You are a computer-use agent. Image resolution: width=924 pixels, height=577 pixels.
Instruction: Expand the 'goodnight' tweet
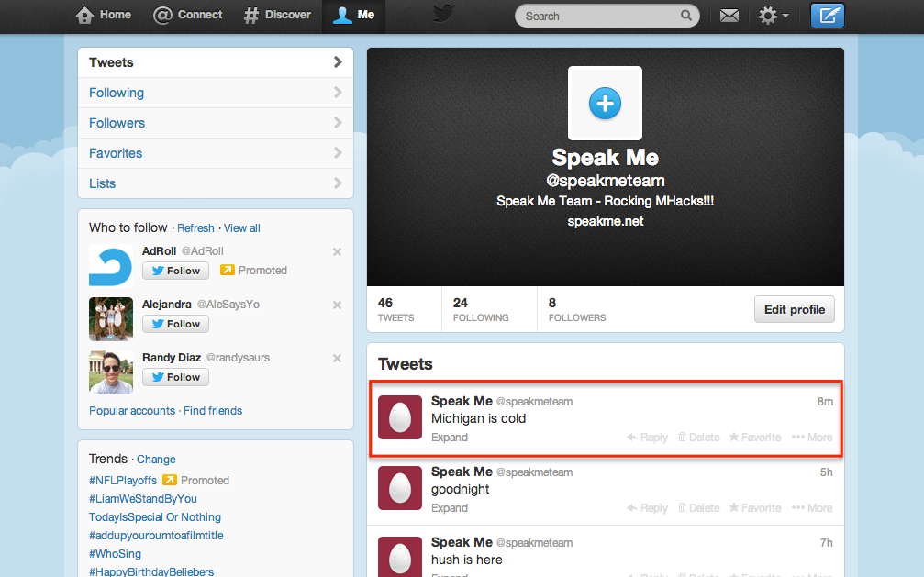pos(450,508)
